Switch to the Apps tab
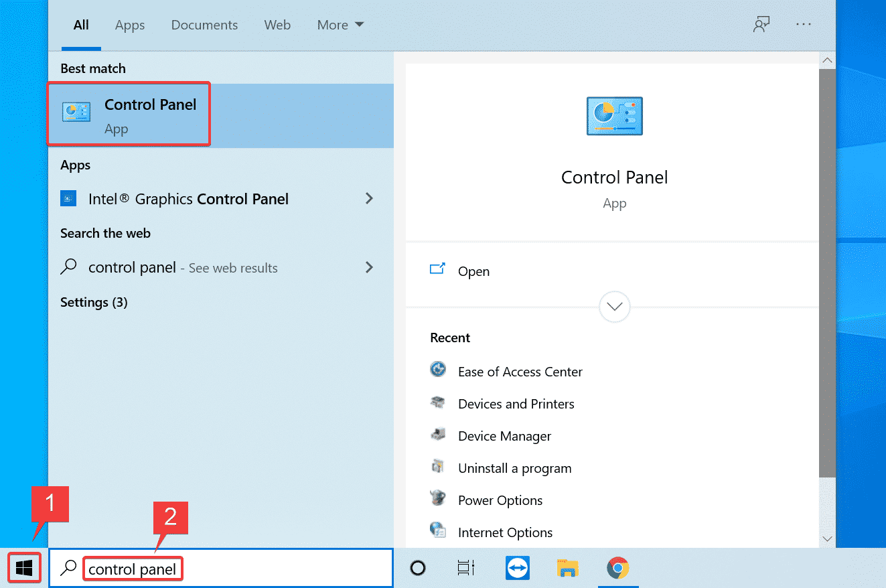 [x=129, y=25]
